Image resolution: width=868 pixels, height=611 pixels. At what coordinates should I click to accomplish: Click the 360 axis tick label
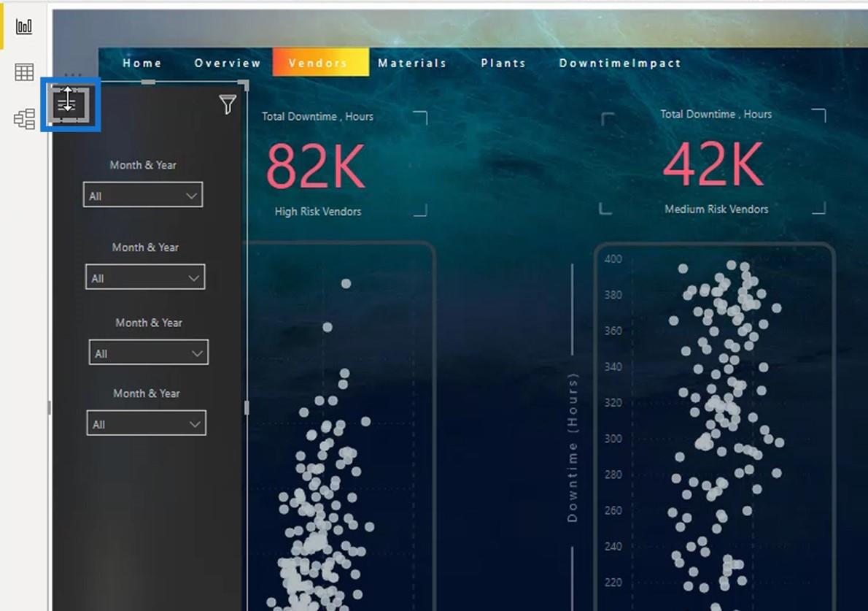coord(613,331)
